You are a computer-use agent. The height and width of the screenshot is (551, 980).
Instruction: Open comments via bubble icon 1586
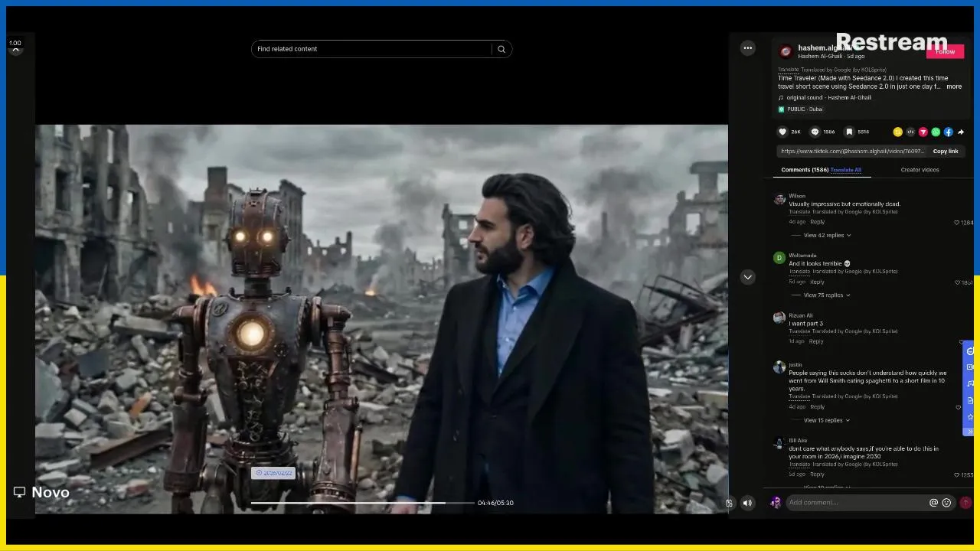tap(815, 132)
